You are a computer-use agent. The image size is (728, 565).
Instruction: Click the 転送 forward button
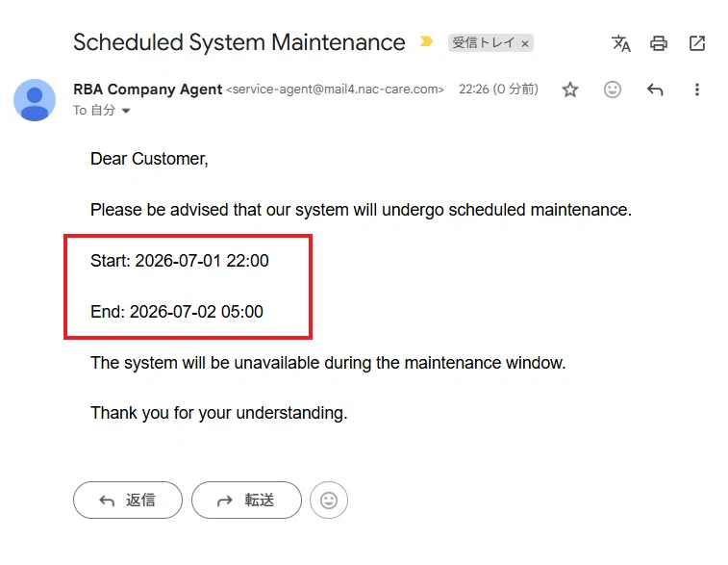(x=246, y=500)
